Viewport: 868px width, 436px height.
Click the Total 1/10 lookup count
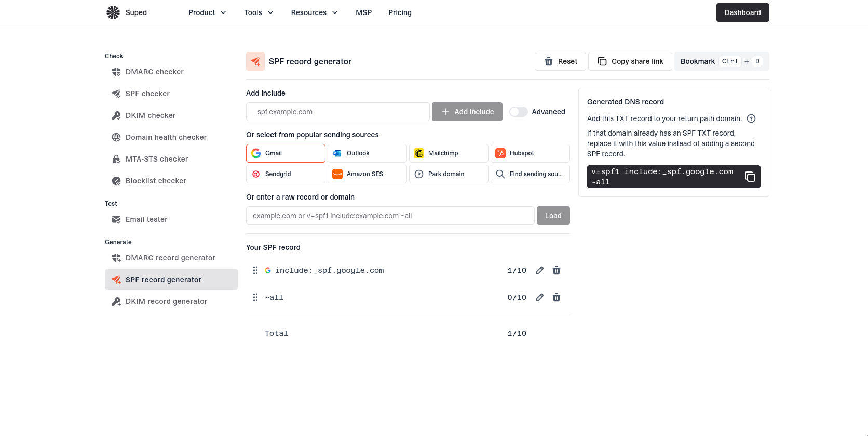click(517, 333)
